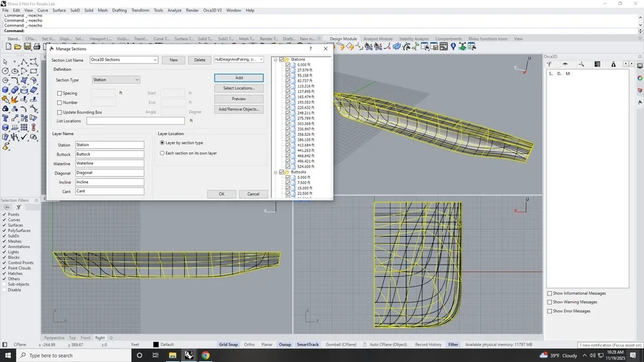Check Update Bounding Box
The image size is (644, 362).
tap(59, 112)
